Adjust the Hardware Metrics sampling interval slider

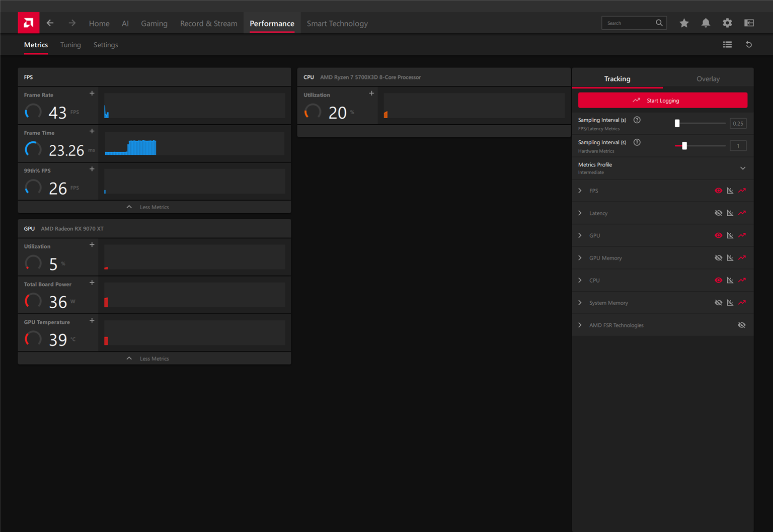pyautogui.click(x=700, y=145)
